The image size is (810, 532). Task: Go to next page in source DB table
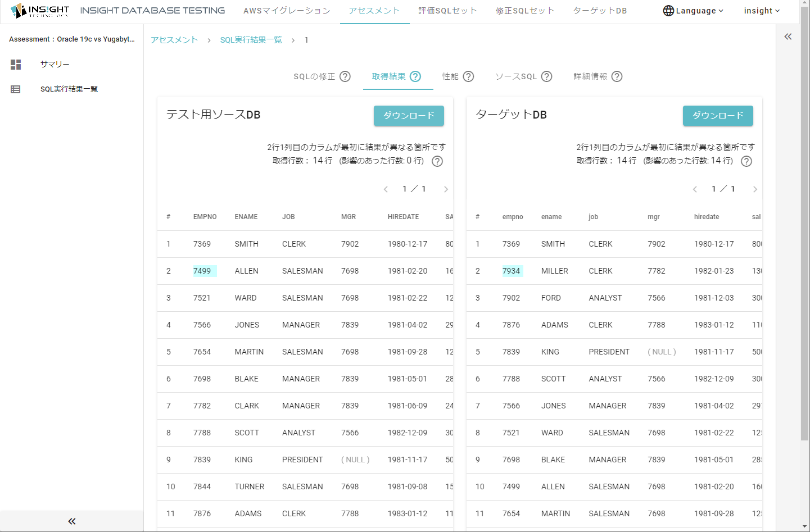coord(446,189)
